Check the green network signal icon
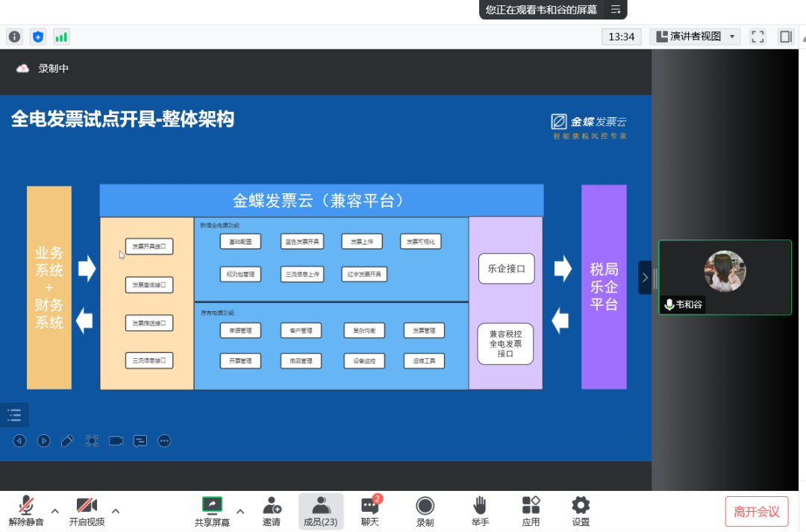 (61, 37)
